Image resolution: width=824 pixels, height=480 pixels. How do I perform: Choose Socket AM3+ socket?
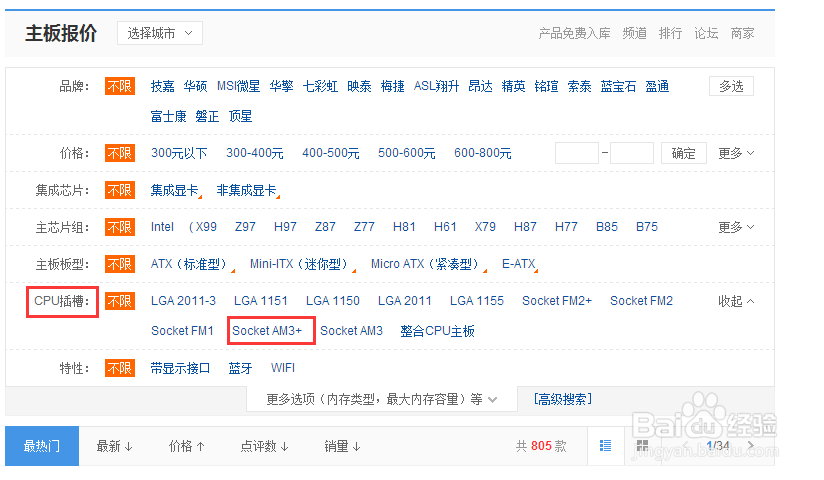267,331
